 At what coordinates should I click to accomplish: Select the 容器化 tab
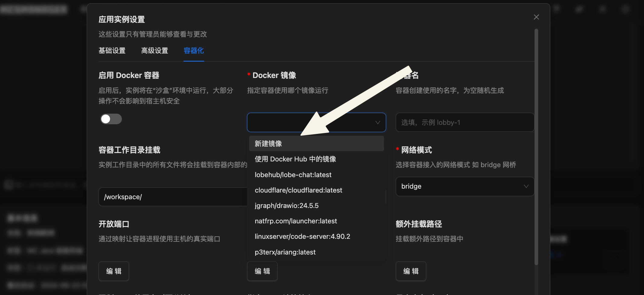coord(194,51)
